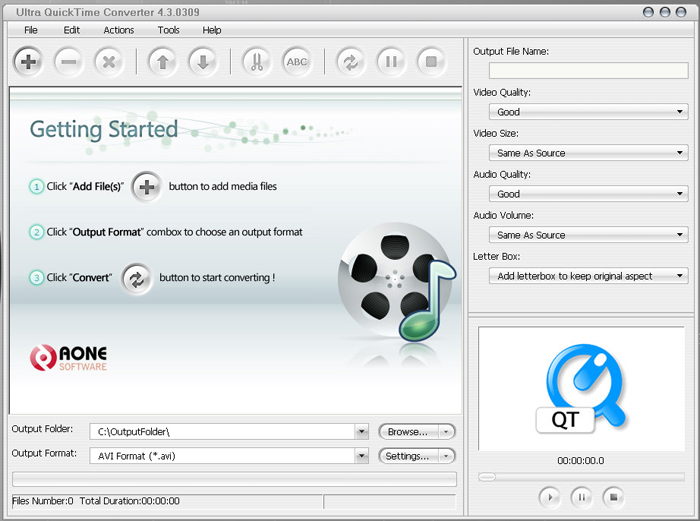The width and height of the screenshot is (700, 521).
Task: Click the Clear all X toolbar button
Action: [x=108, y=62]
